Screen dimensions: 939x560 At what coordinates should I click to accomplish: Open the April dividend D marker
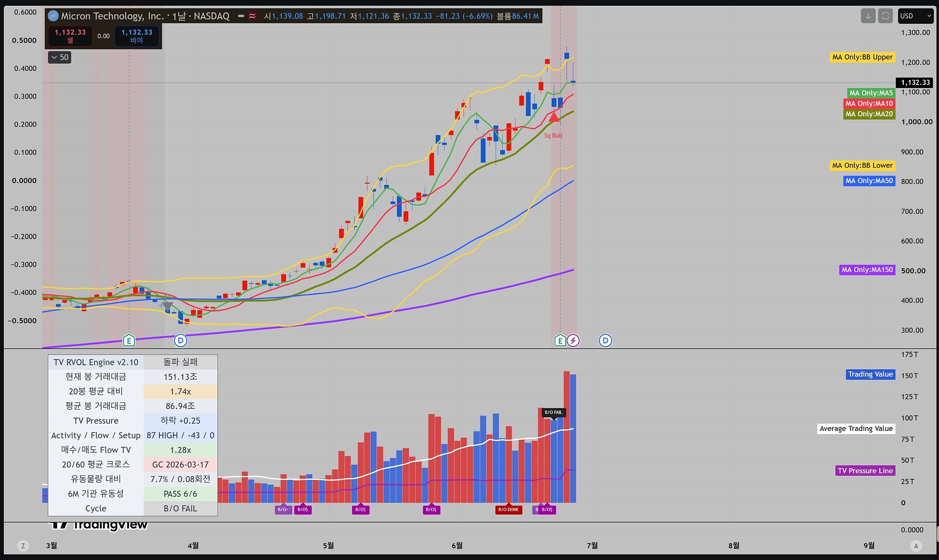pyautogui.click(x=180, y=340)
